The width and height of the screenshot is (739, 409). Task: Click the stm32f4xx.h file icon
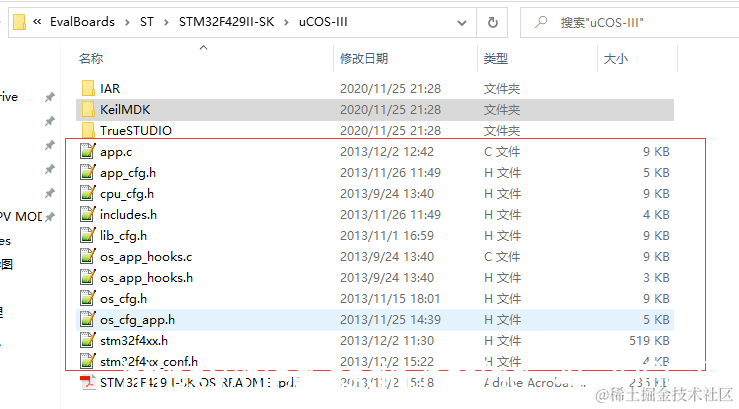pos(88,341)
